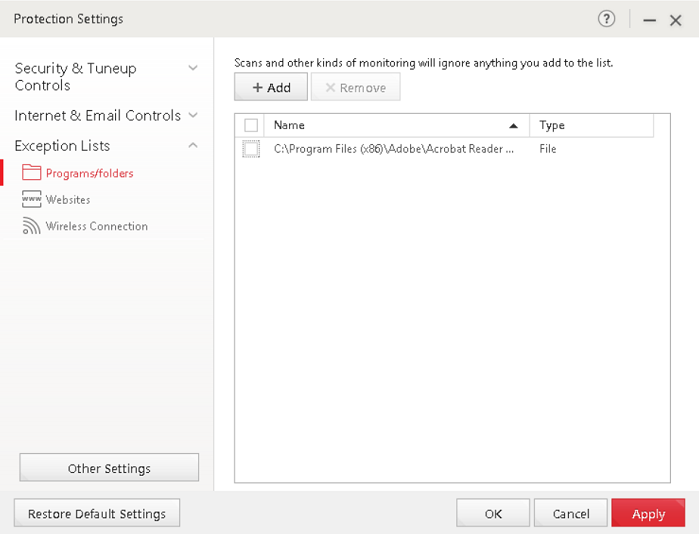Check the Acrobat Reader exception checkbox
Image resolution: width=699 pixels, height=534 pixels.
click(x=251, y=149)
